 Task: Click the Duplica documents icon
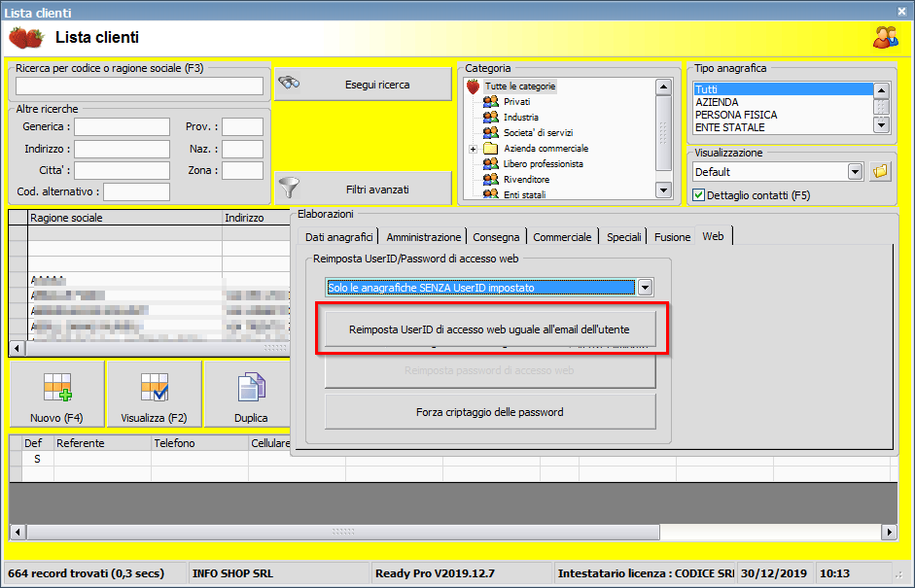click(252, 388)
